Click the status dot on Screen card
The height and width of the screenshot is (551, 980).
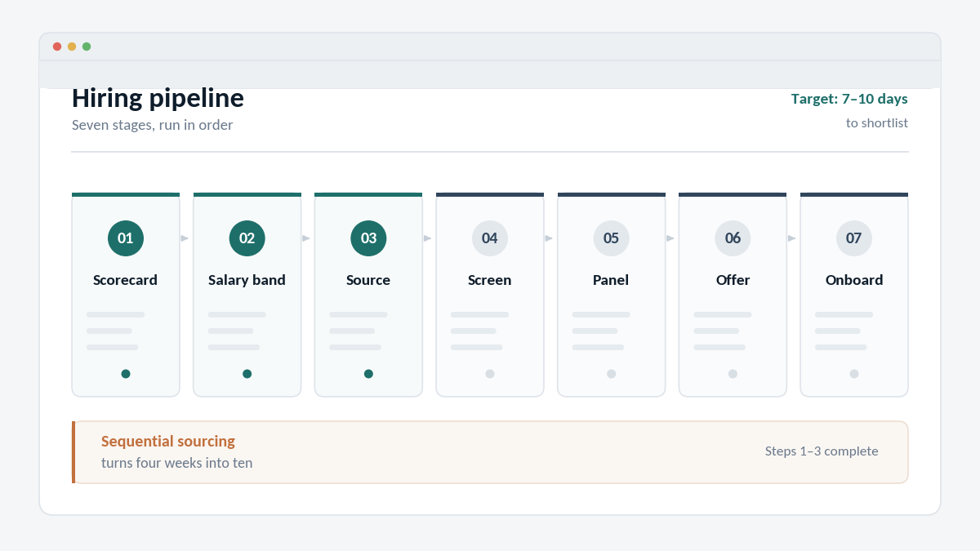point(490,374)
